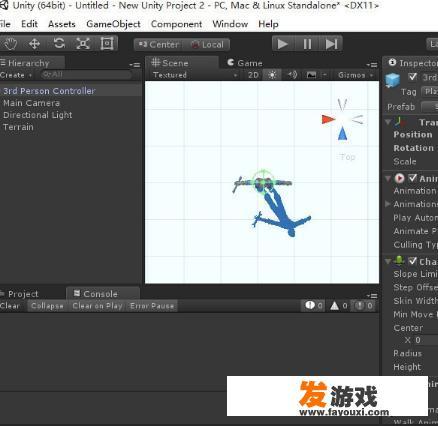The image size is (438, 426).
Task: Toggle pivot mode Center button
Action: coord(158,45)
